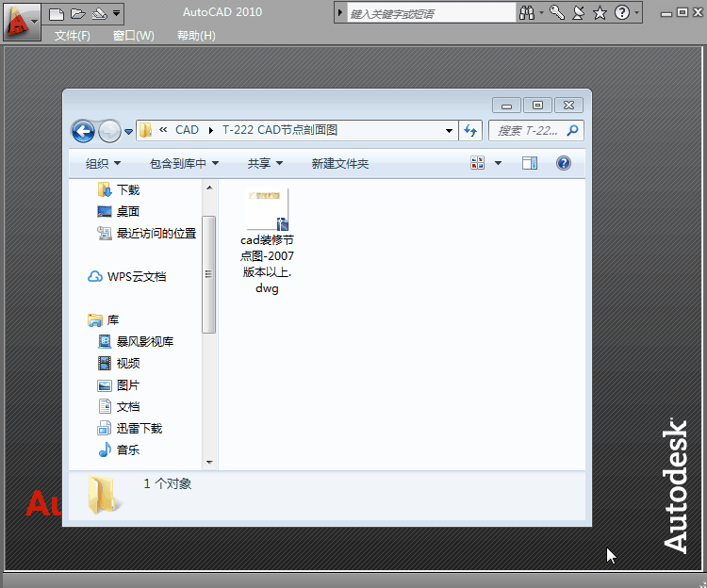This screenshot has height=588, width=707.
Task: Select the 文档 library
Action: click(x=119, y=406)
